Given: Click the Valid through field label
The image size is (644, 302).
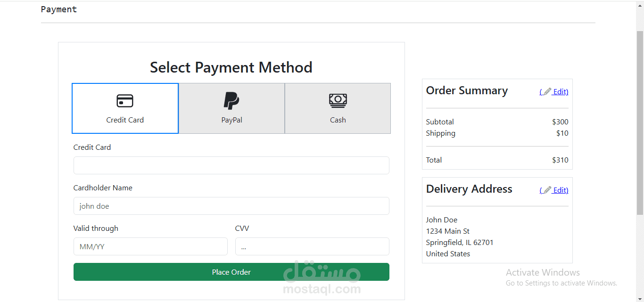Looking at the screenshot, I should click(x=96, y=229).
